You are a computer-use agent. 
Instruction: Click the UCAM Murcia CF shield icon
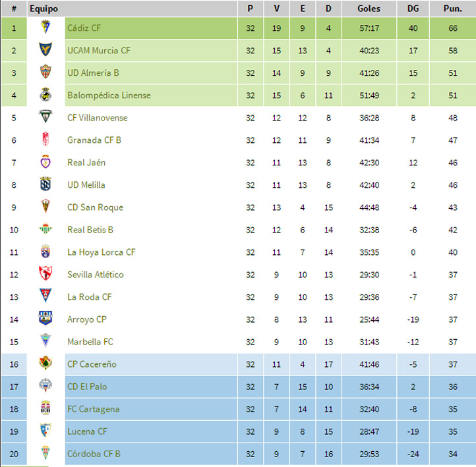click(45, 49)
